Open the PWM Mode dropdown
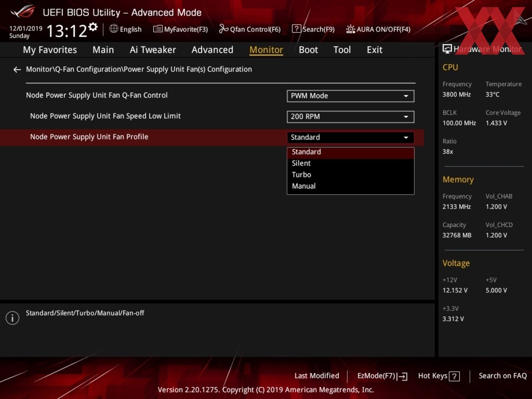 (350, 96)
